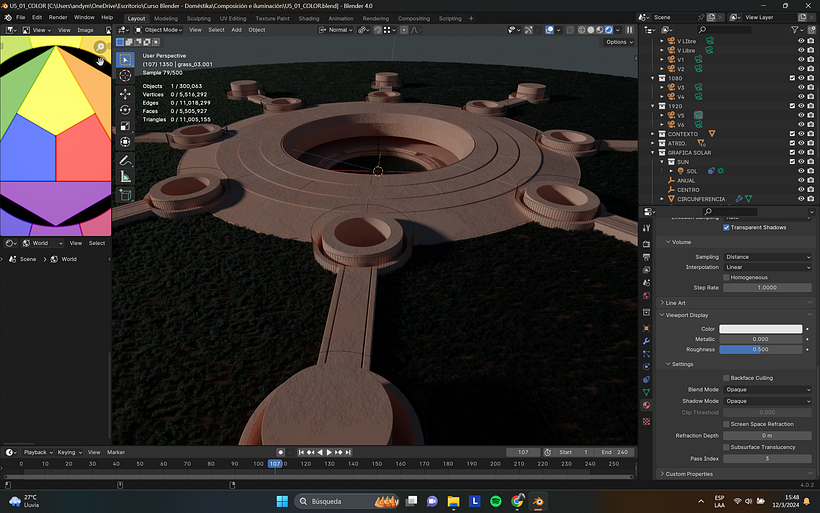Enable Subsurface Translucency checkbox

(726, 447)
